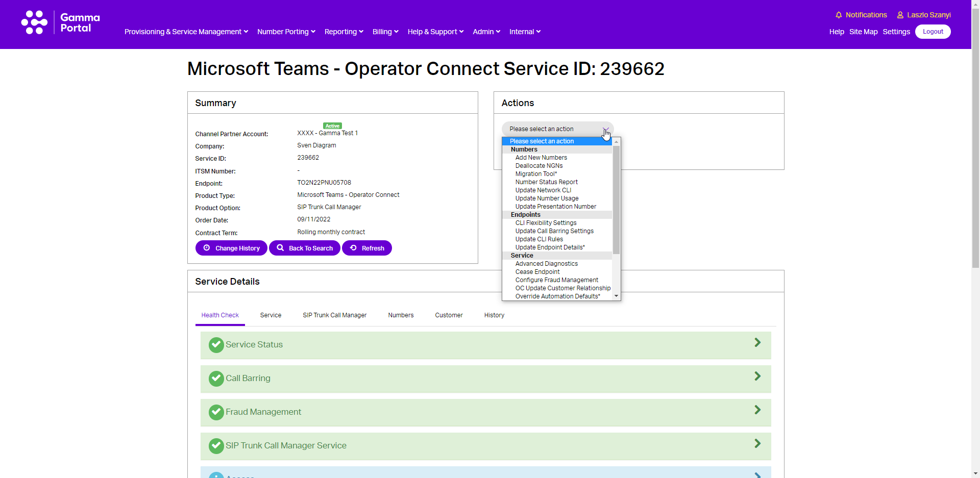Click the action list scrollbar thumb
The width and height of the screenshot is (980, 478).
(617, 200)
